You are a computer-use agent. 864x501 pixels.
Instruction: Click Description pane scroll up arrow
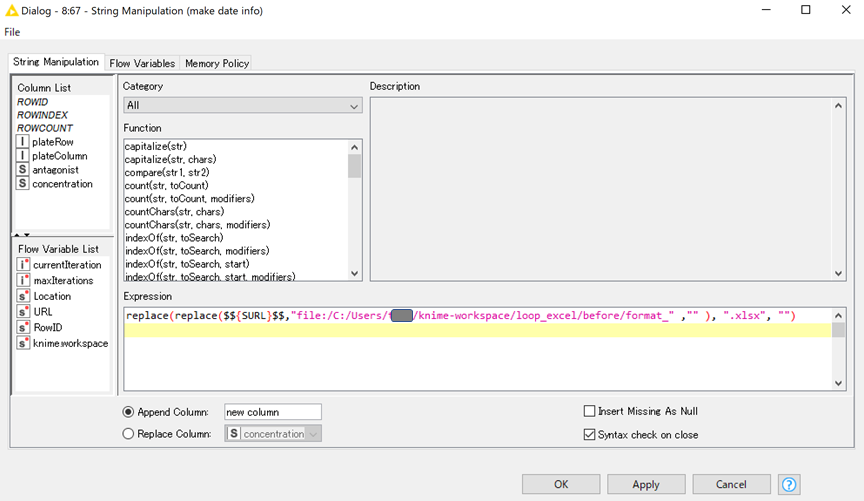[838, 105]
